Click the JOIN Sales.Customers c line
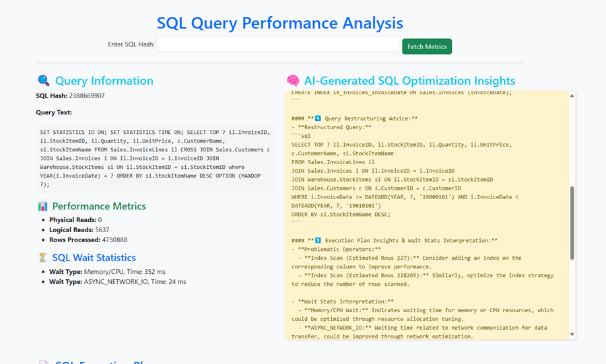Viewport: 606px width, 364px height. (376, 188)
